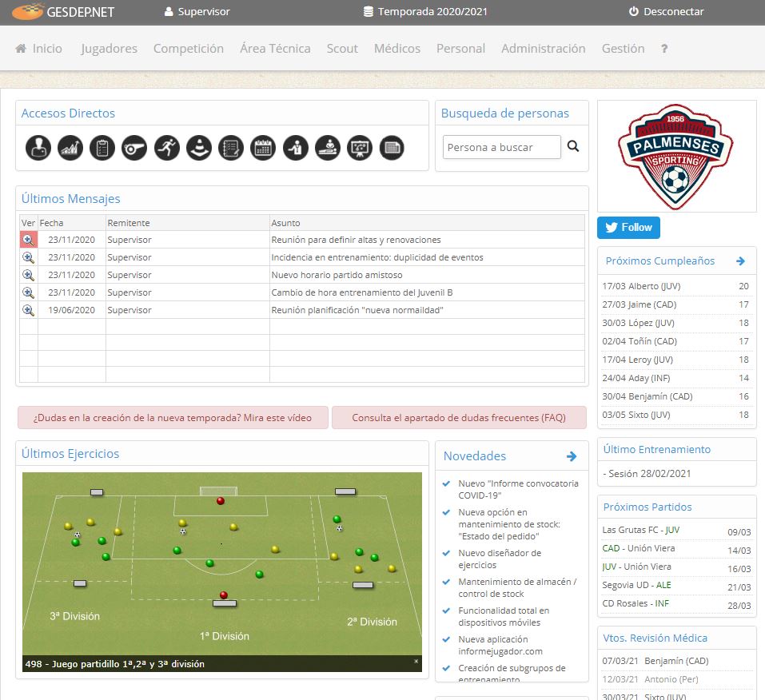Click the training cone exercises icon

pos(198,148)
